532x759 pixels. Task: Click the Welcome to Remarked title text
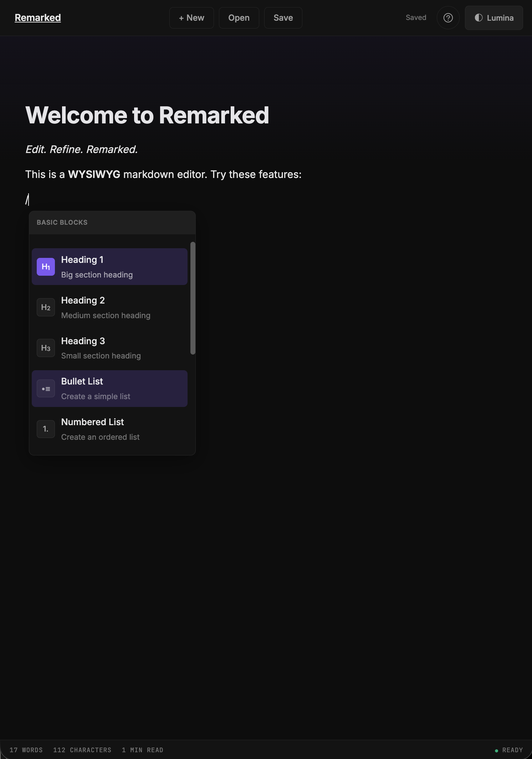coord(147,115)
